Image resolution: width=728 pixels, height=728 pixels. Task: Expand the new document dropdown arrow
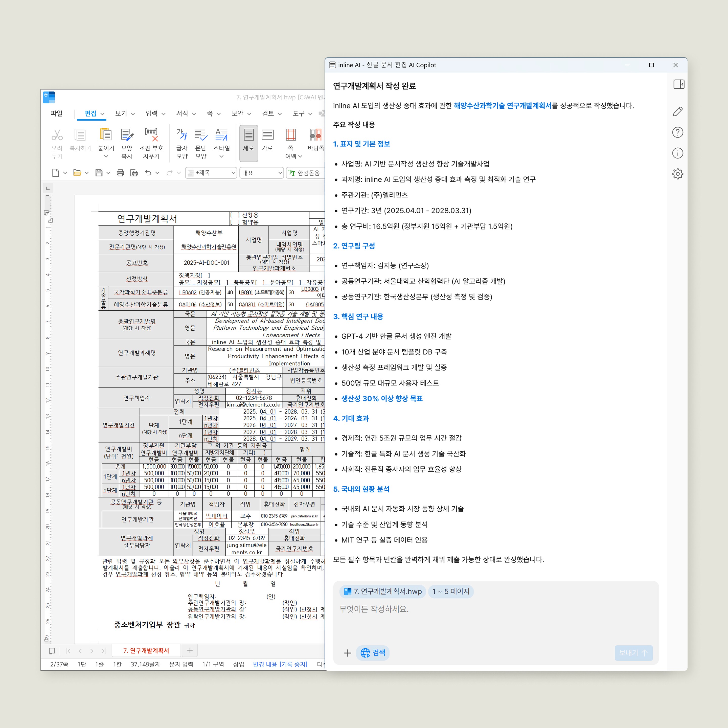coord(65,173)
